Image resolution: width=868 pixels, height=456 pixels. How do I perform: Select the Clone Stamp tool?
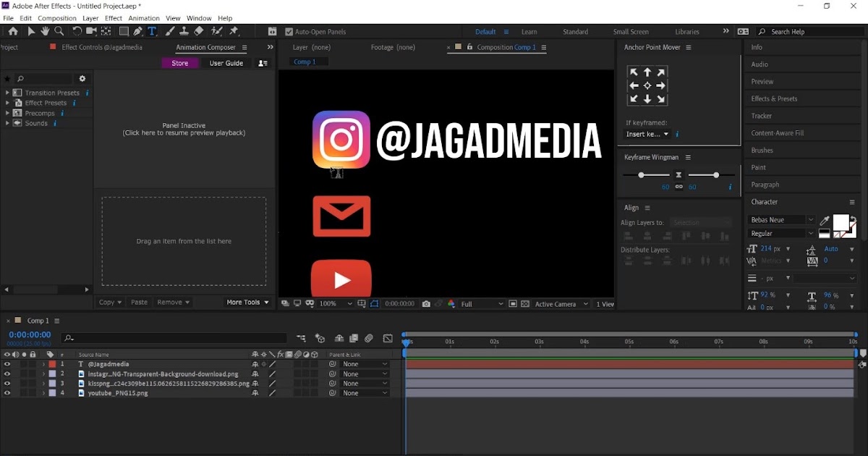click(x=184, y=31)
